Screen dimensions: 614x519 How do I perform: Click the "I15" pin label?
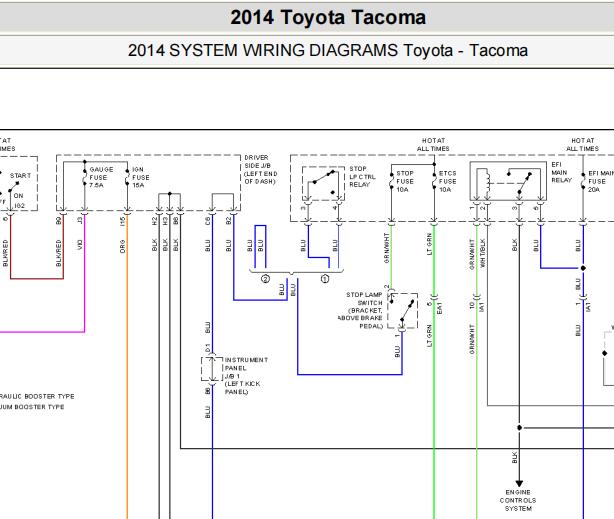(123, 221)
